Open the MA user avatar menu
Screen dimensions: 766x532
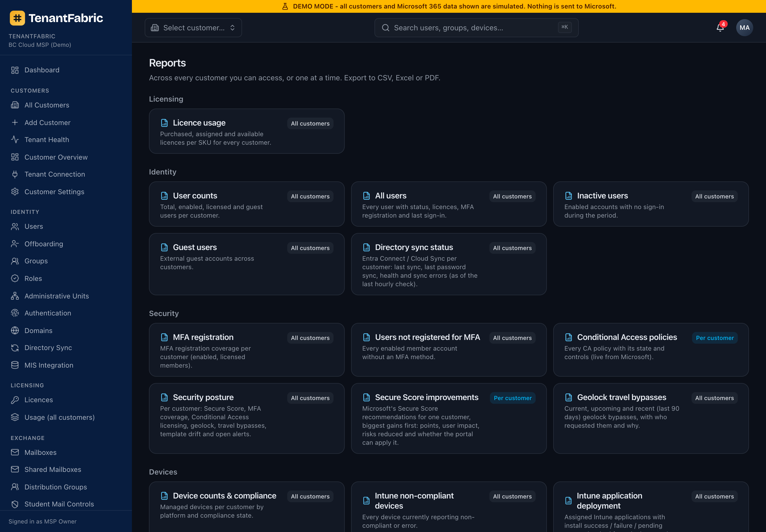click(744, 28)
